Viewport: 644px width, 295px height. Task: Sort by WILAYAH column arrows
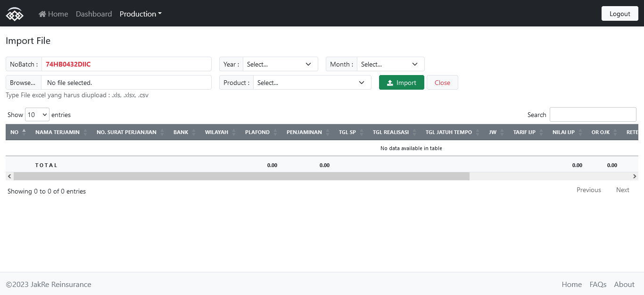pyautogui.click(x=234, y=132)
